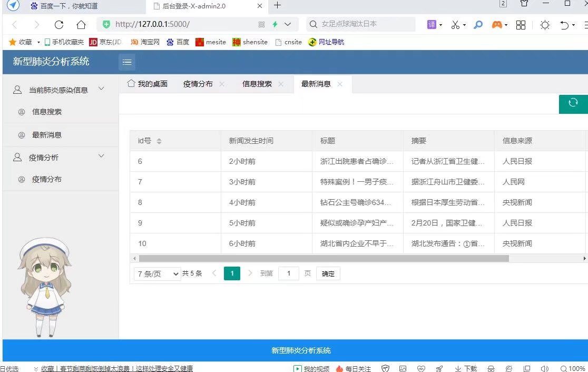
Task: Collapse 当前肺炎感染信息 sidebar section
Action: point(101,89)
